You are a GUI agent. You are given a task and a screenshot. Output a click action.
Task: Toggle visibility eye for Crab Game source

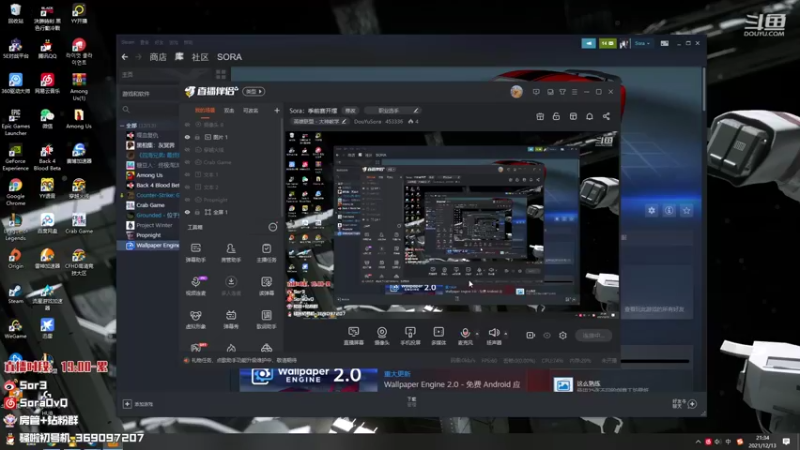pos(187,162)
